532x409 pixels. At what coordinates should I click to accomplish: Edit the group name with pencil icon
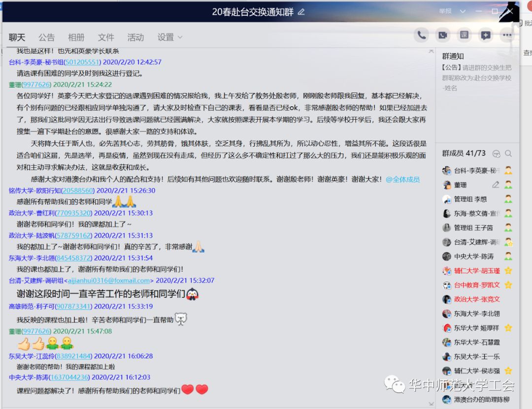click(301, 12)
